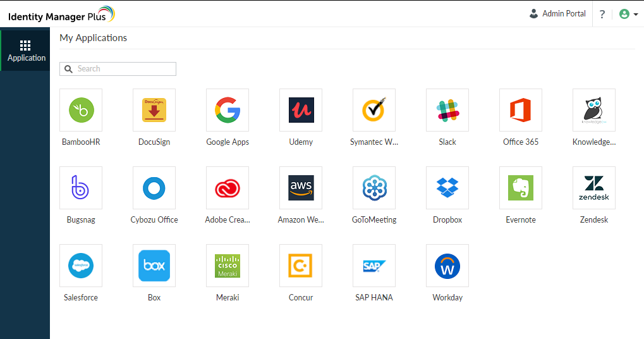The width and height of the screenshot is (644, 339).
Task: Open the Cybozu Office icon
Action: click(154, 188)
